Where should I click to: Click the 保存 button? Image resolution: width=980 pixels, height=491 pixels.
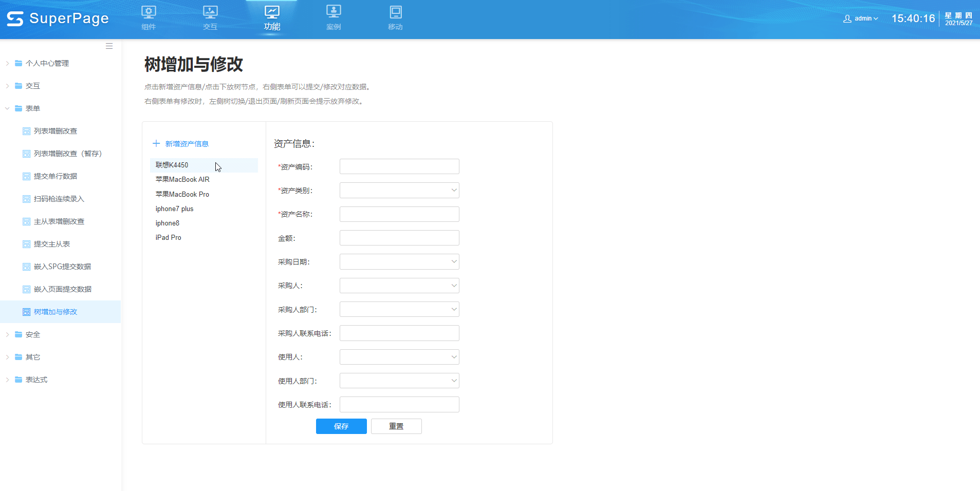[341, 426]
